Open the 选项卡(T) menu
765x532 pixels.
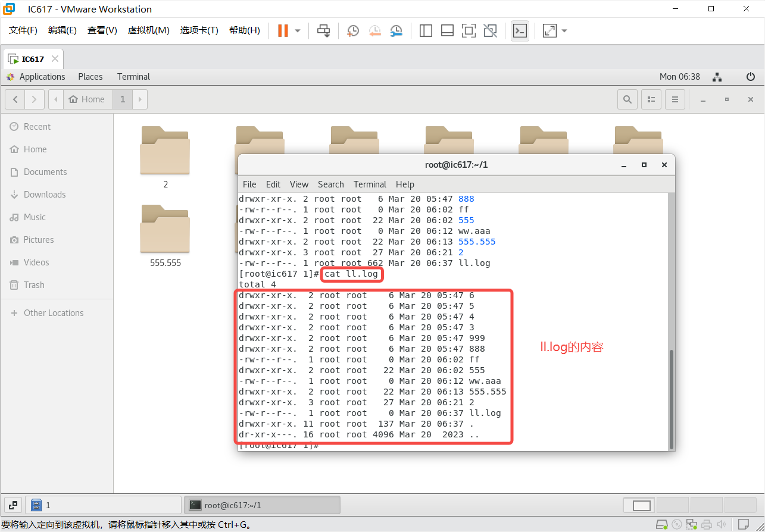tap(199, 30)
